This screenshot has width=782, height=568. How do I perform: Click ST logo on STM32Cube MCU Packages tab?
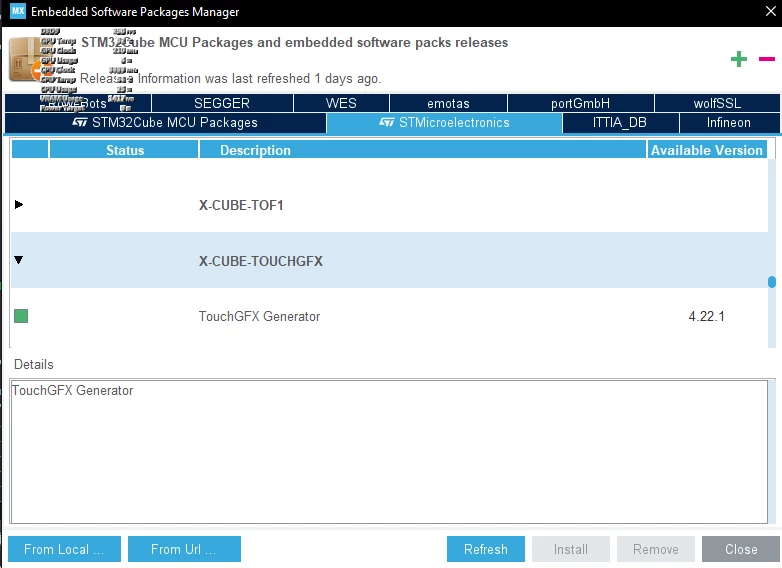tap(80, 122)
